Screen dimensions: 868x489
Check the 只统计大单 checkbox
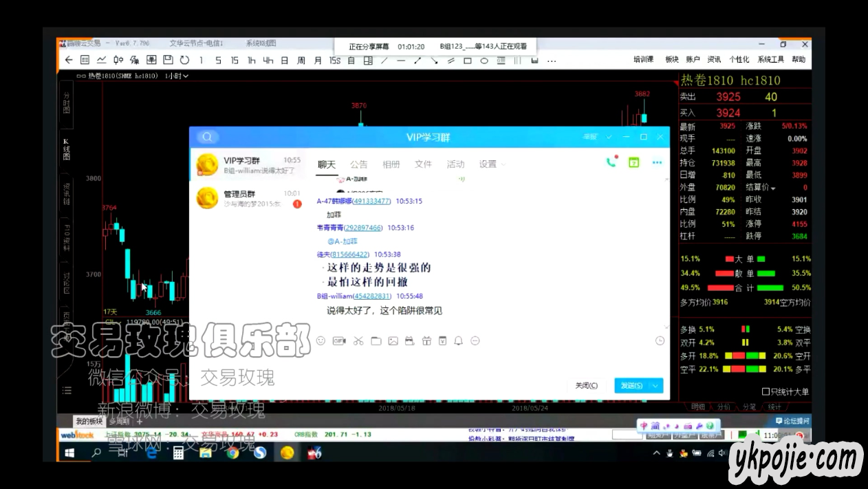coord(766,392)
